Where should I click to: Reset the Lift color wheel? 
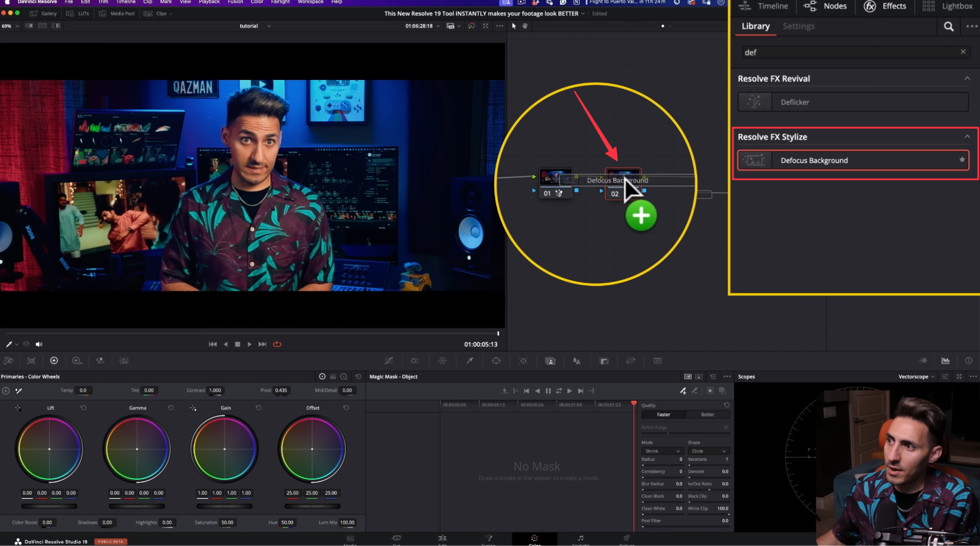tap(83, 408)
